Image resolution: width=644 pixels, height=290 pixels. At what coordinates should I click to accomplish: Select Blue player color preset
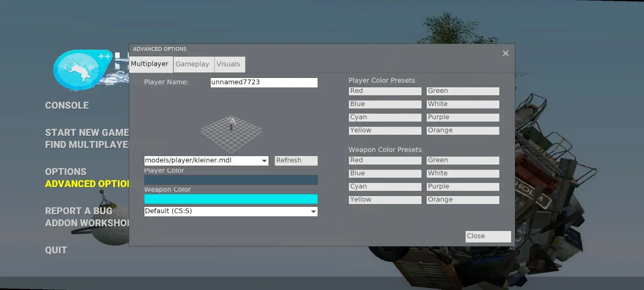[385, 104]
